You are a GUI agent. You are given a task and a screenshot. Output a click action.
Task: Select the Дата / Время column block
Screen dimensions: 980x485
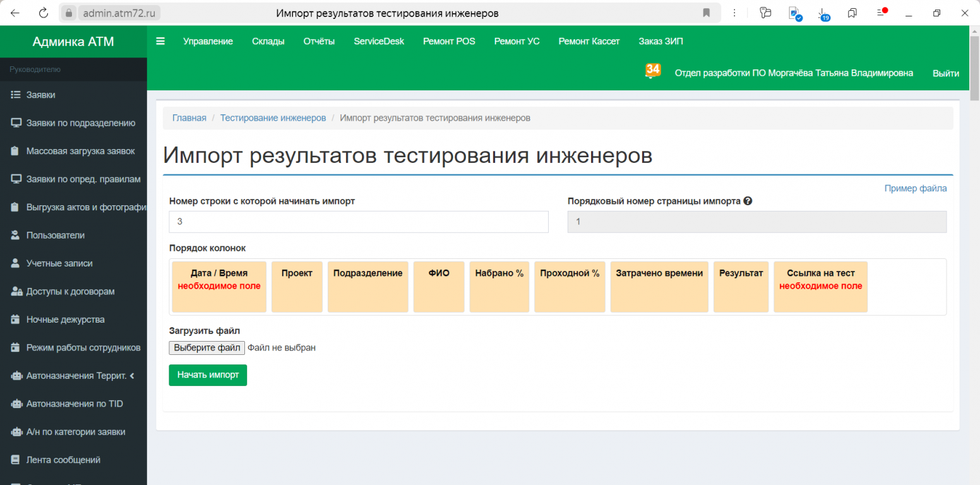(x=219, y=287)
